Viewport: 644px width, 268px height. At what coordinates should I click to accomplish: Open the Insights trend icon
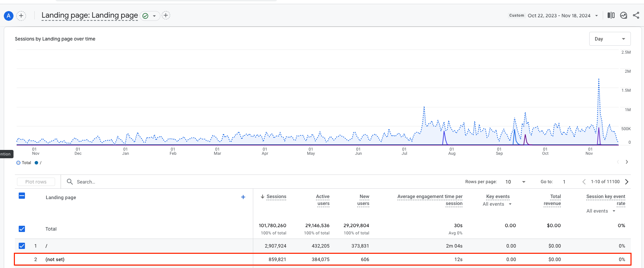(624, 15)
